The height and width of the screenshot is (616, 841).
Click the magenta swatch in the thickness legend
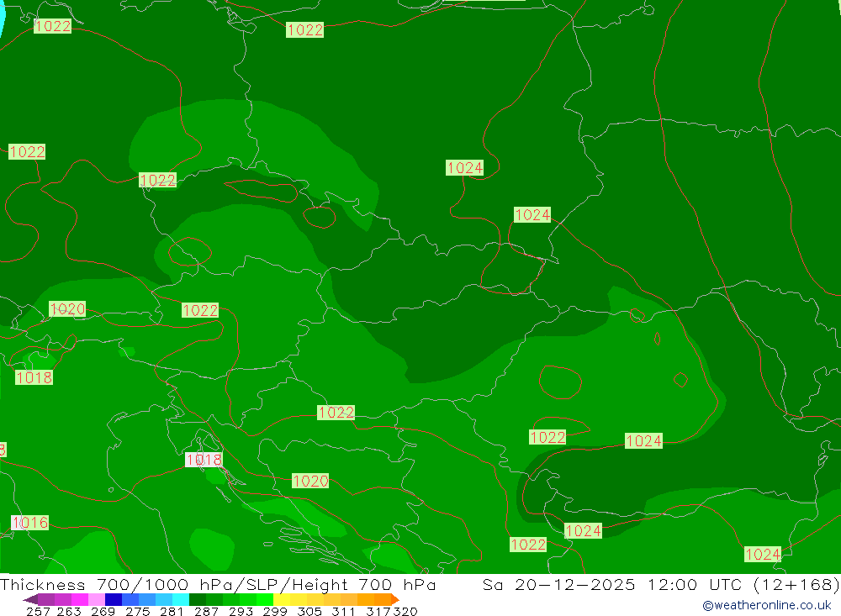pos(79,599)
